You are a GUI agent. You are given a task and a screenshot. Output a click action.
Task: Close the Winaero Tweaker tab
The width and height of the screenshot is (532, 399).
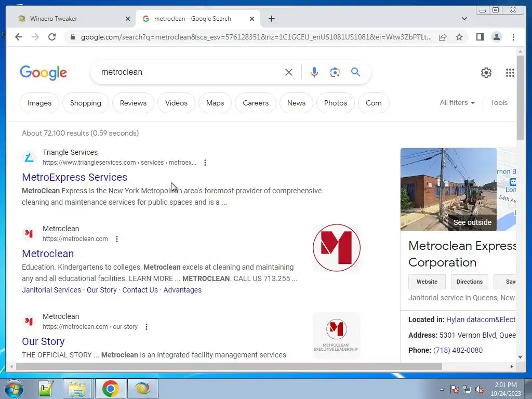[x=128, y=19]
